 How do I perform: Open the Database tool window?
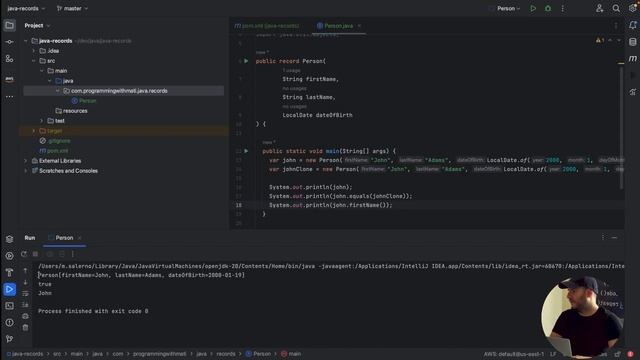click(x=633, y=42)
